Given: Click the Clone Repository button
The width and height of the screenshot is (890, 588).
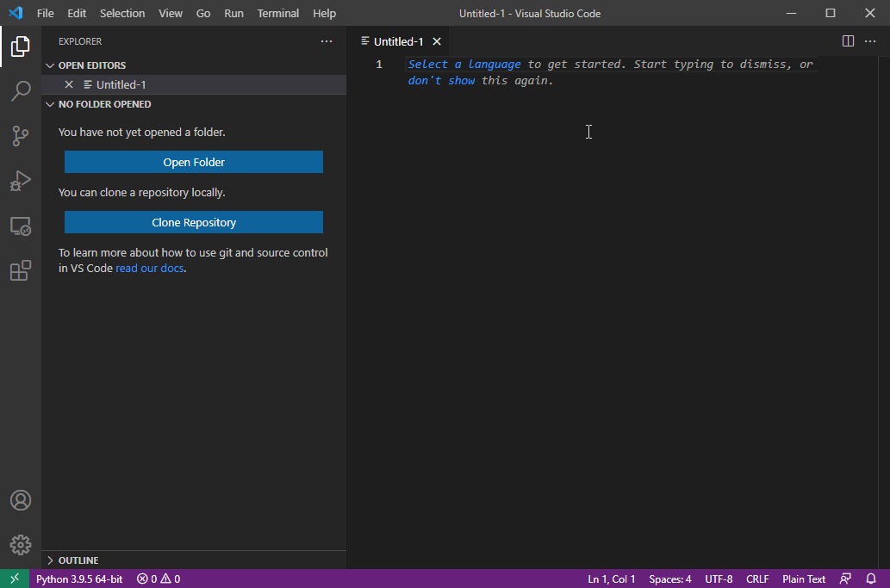Looking at the screenshot, I should [194, 222].
